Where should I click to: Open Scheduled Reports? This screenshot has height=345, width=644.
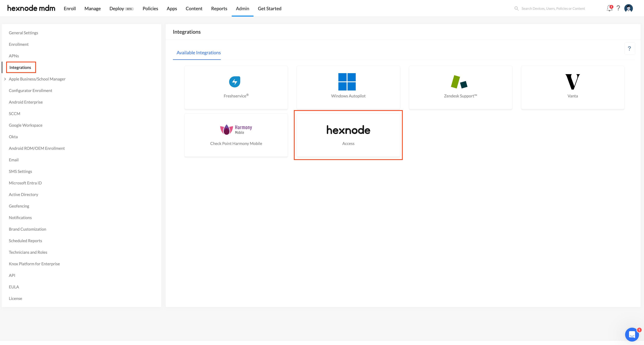[25, 241]
